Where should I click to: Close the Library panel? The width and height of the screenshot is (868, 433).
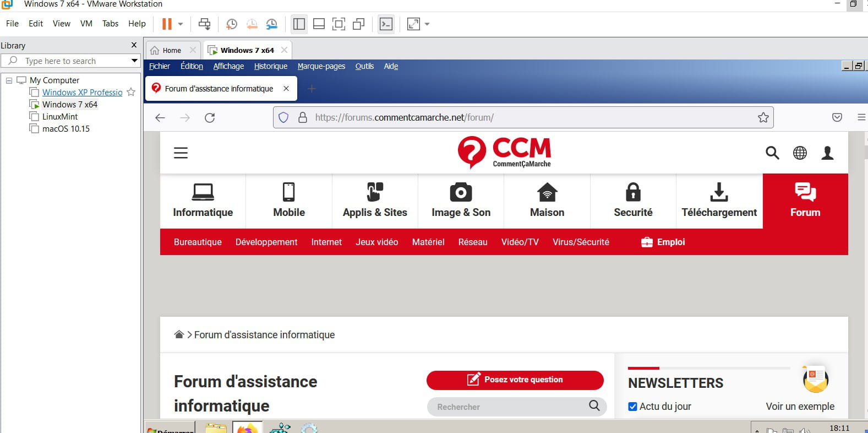[134, 45]
